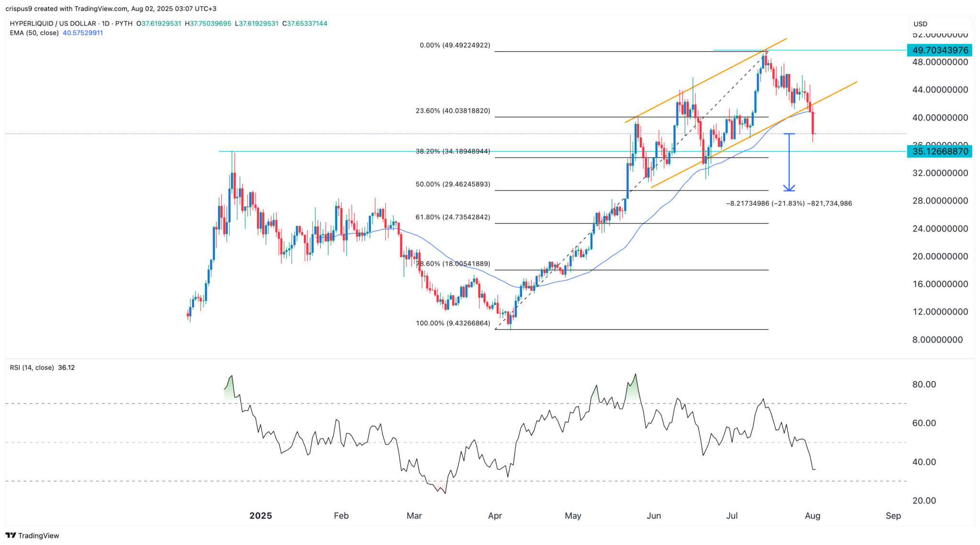
Task: Select the 61.80% (24.73542842) Fibonacci label
Action: pyautogui.click(x=453, y=217)
